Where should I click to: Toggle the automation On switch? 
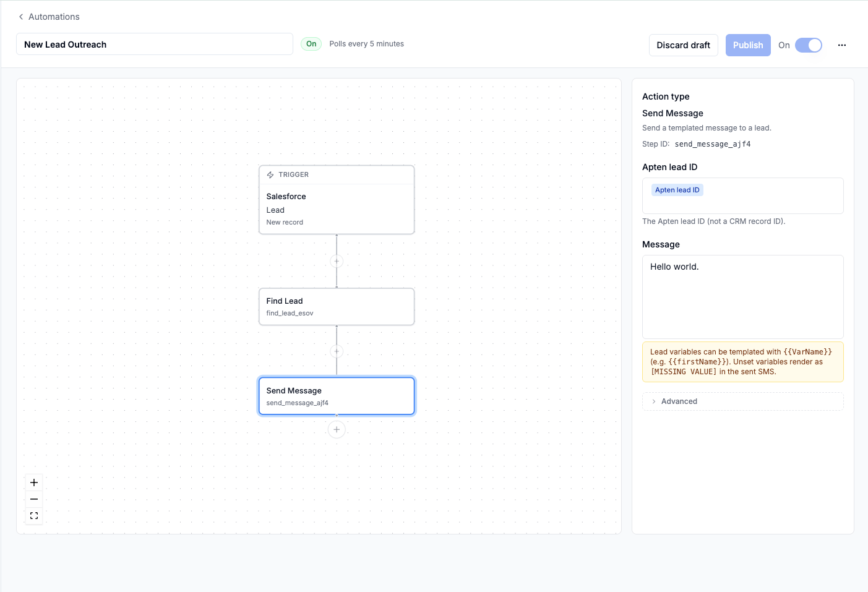pyautogui.click(x=809, y=45)
